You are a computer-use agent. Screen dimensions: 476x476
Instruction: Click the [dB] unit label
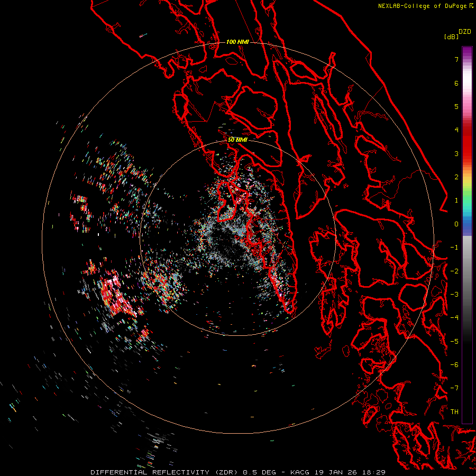coord(452,36)
